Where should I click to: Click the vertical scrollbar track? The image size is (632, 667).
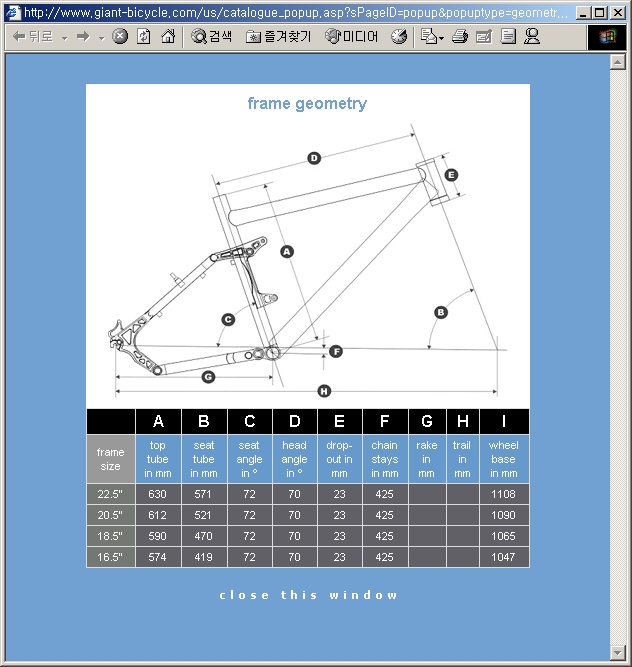pos(617,357)
